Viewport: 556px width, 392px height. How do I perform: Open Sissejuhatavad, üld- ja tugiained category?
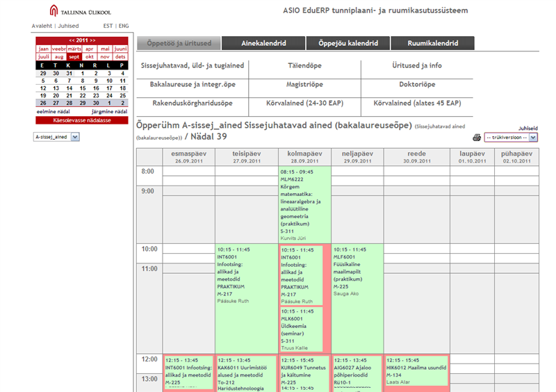coord(193,65)
